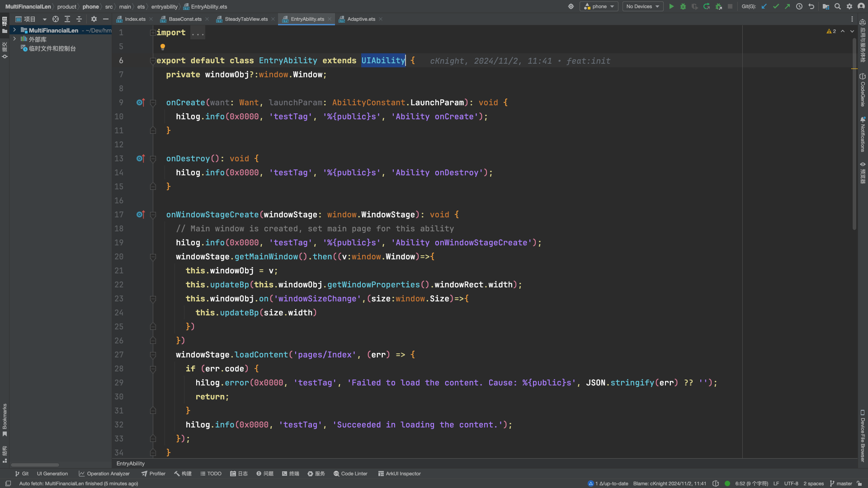The height and width of the screenshot is (488, 868).
Task: Click the Git rollback undo arrow icon
Action: [811, 6]
